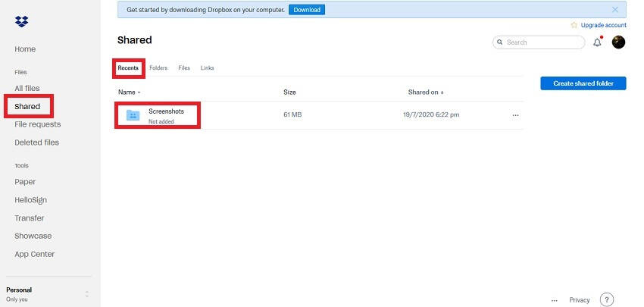Open HelloSign in the sidebar
The width and height of the screenshot is (644, 307).
pyautogui.click(x=31, y=199)
